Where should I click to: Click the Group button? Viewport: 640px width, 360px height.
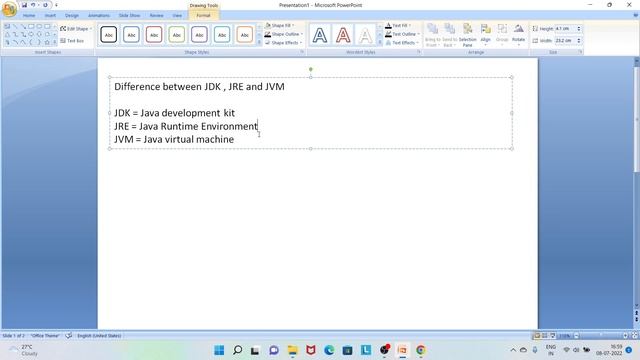tap(502, 35)
